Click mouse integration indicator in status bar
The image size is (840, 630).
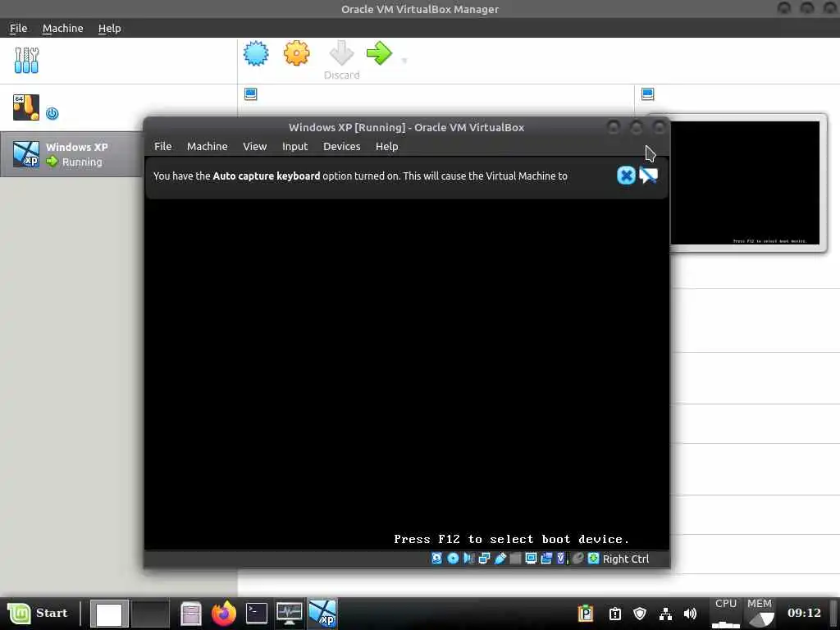pos(577,559)
